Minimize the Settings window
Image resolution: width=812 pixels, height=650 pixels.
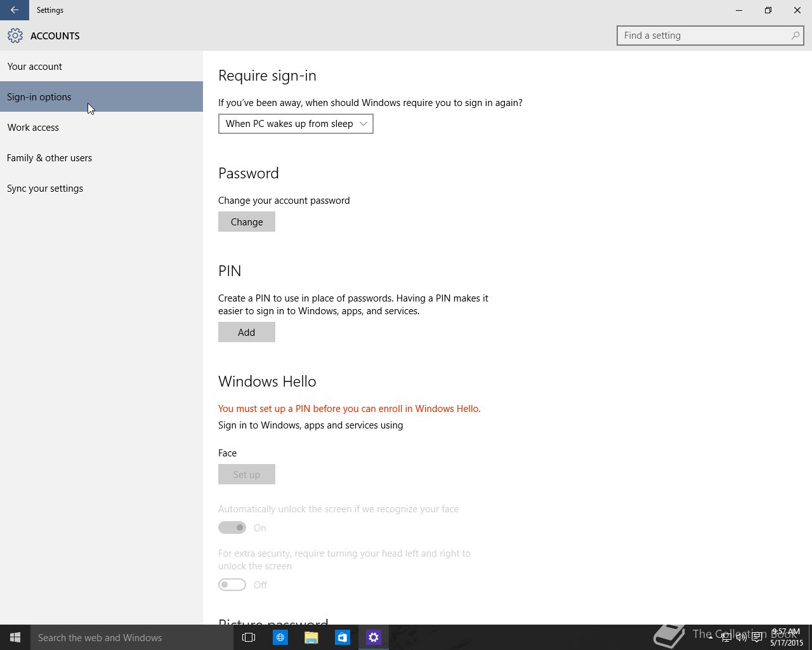click(x=739, y=10)
